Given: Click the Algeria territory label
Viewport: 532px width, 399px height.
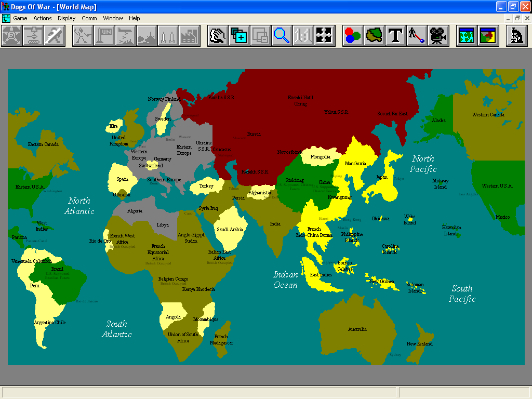Looking at the screenshot, I should (135, 211).
